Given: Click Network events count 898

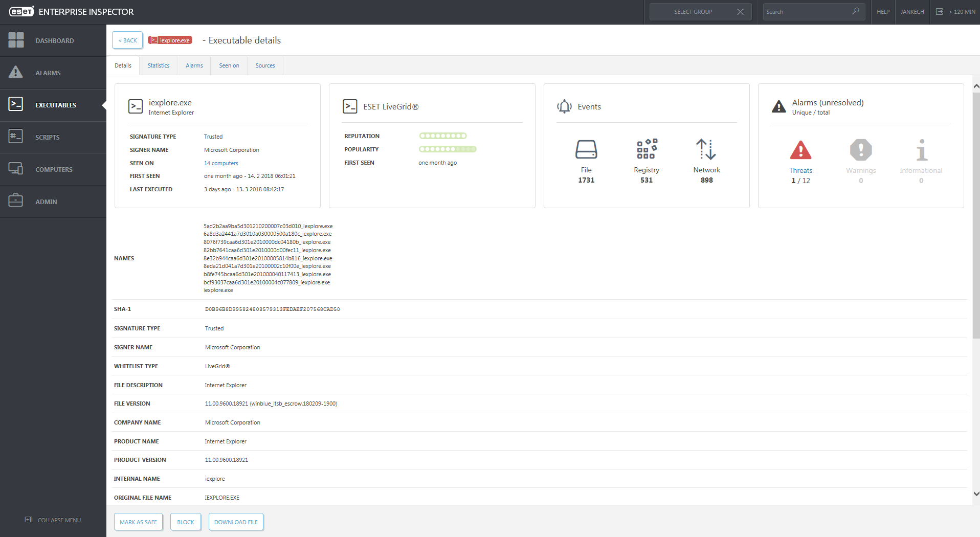Looking at the screenshot, I should point(706,180).
